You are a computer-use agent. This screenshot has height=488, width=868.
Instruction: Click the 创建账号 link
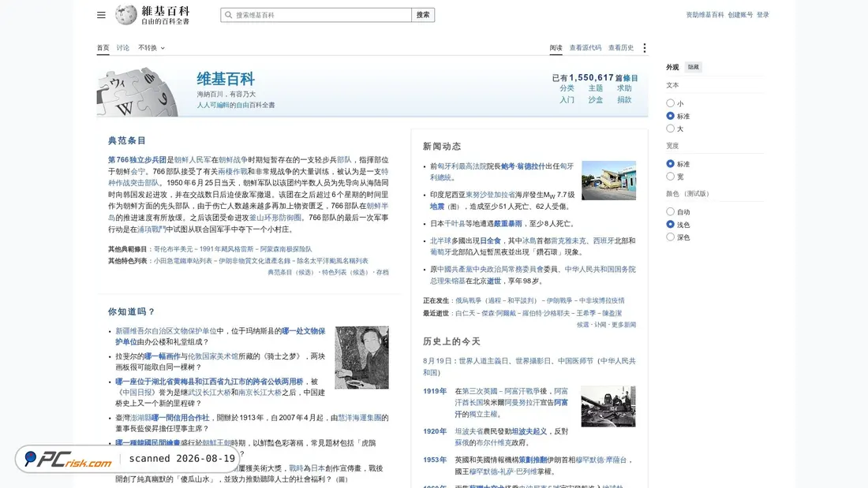[740, 15]
